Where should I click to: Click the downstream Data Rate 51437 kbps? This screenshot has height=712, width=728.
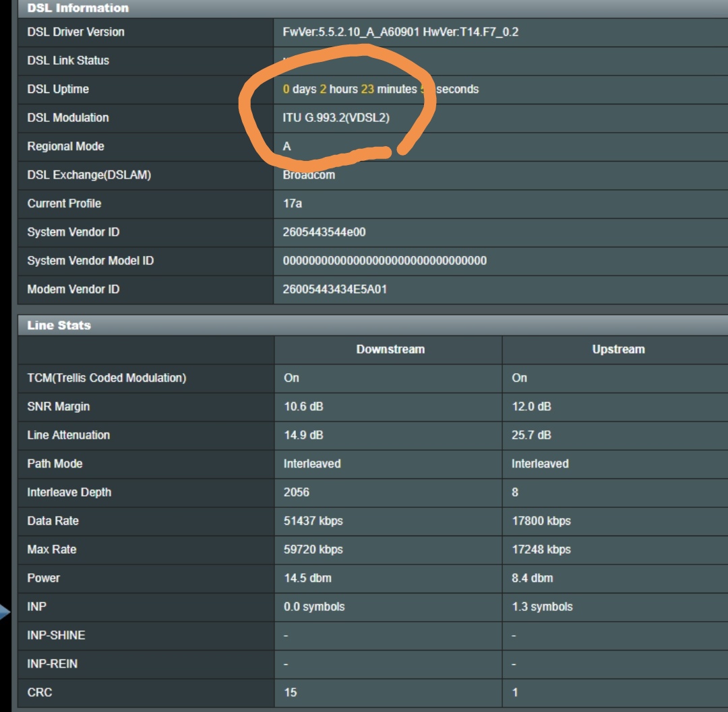pos(313,521)
